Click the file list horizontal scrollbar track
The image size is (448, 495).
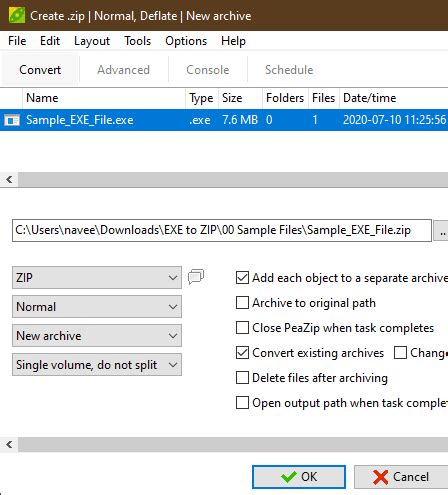coord(233,180)
